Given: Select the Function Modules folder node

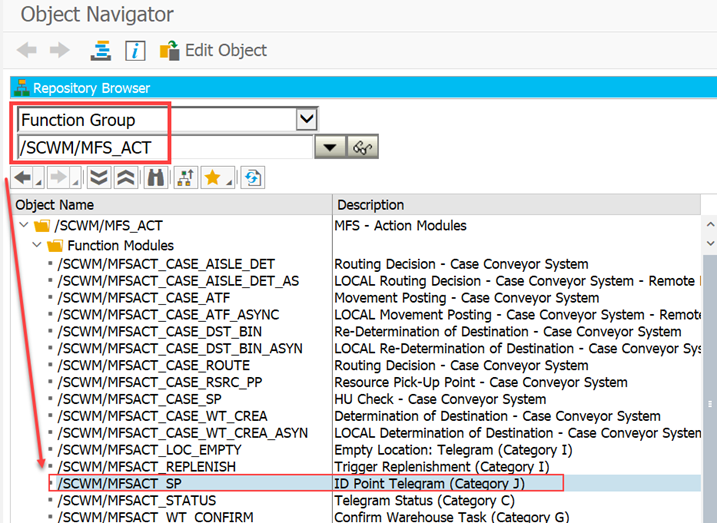Looking at the screenshot, I should click(x=121, y=245).
